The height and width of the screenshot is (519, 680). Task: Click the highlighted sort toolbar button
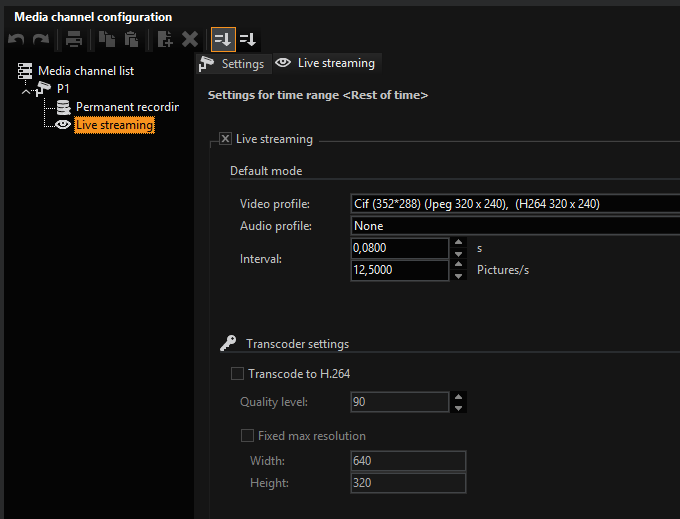click(x=223, y=40)
